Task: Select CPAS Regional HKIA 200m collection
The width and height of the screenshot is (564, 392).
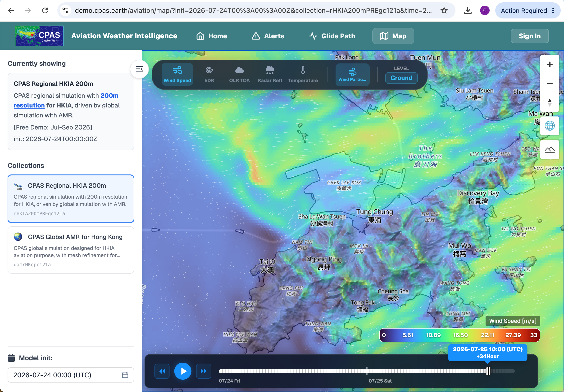Action: (71, 199)
